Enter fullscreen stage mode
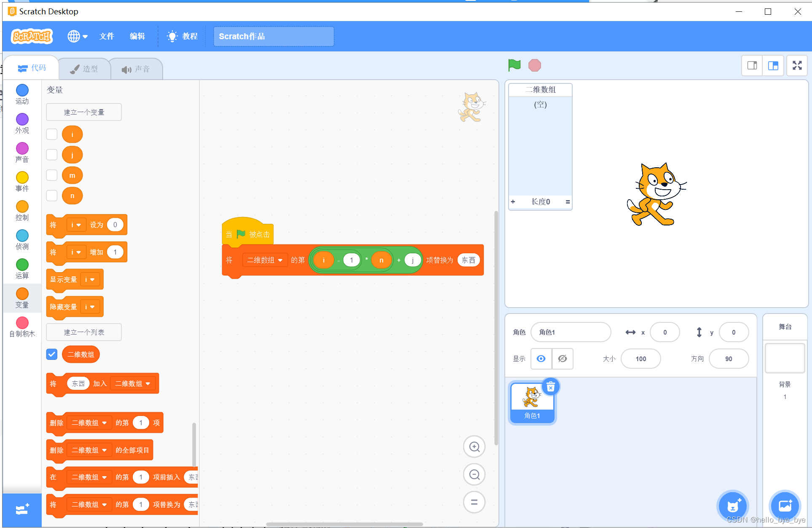 coord(797,65)
